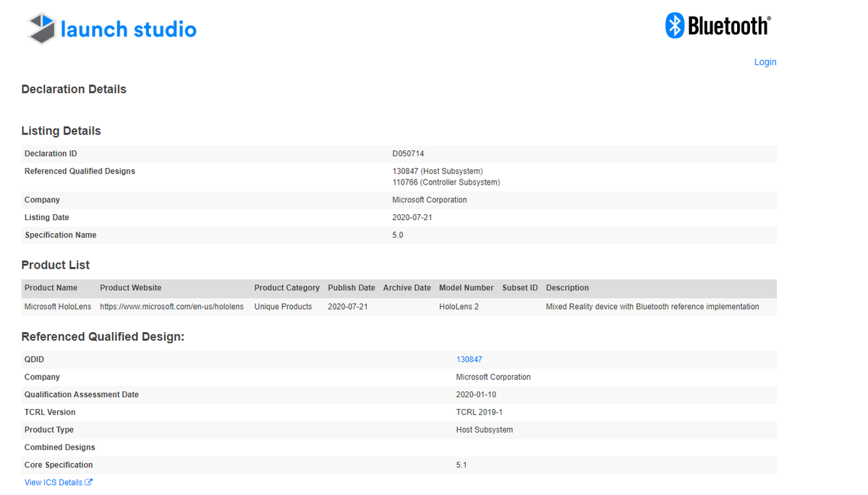Click the TCRL Version label
Image resolution: width=868 pixels, height=495 pixels.
[50, 412]
